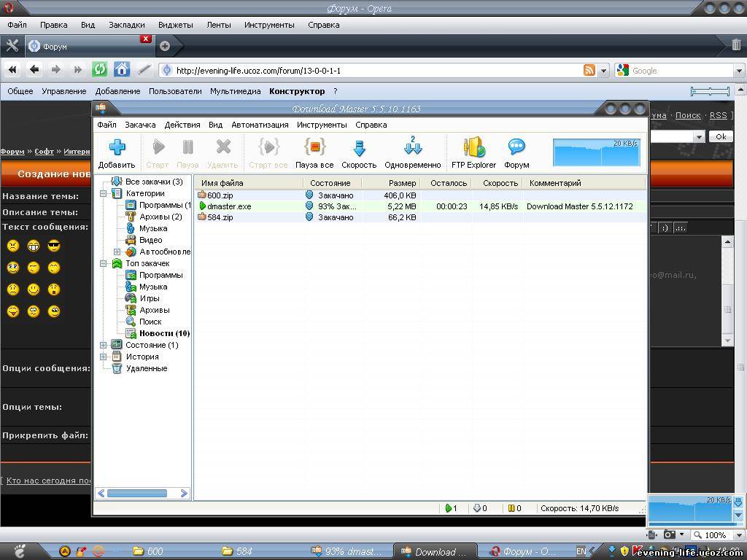Click the sunglasses smiley emoticon
The width and height of the screenshot is (747, 560).
point(54,246)
